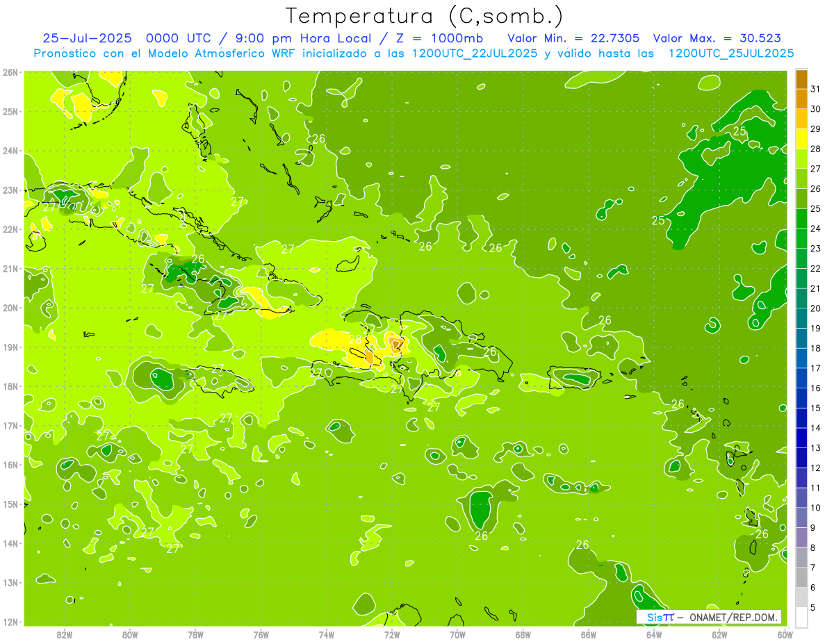Screen dimensions: 834x644
Task: Select the color scale label "30"
Action: (x=816, y=109)
